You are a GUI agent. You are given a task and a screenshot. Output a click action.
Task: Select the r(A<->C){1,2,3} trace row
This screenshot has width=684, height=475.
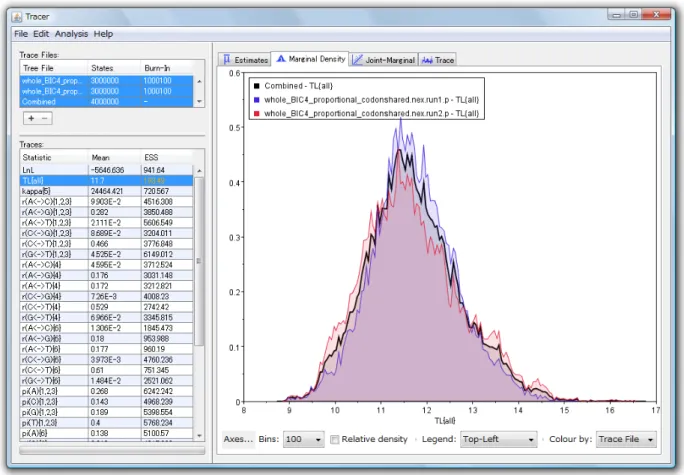tap(106, 202)
